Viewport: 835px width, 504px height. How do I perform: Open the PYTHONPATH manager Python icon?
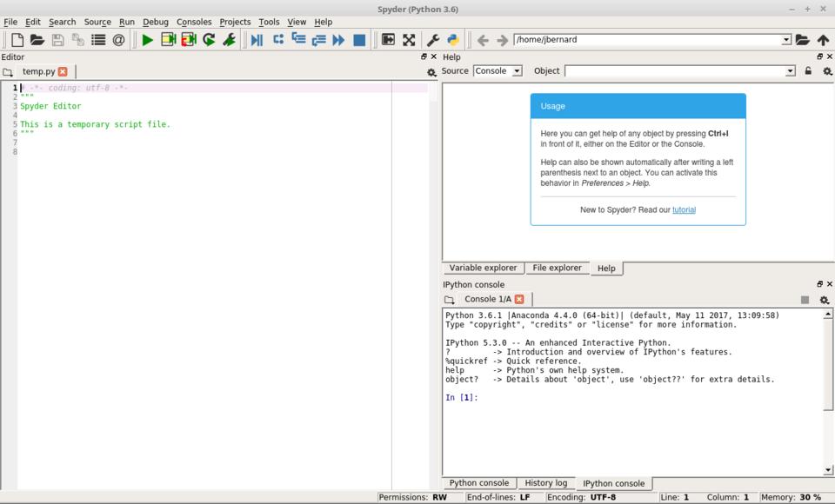pos(453,40)
